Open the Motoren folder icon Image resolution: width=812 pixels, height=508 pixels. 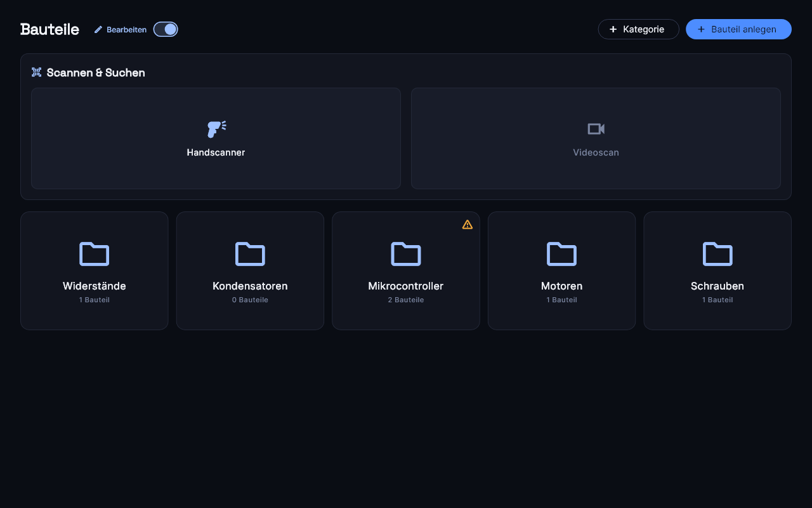coord(561,254)
